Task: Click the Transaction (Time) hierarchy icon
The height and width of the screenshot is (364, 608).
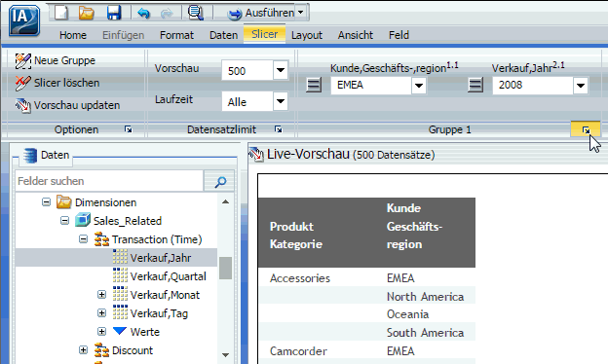Action: 101,239
